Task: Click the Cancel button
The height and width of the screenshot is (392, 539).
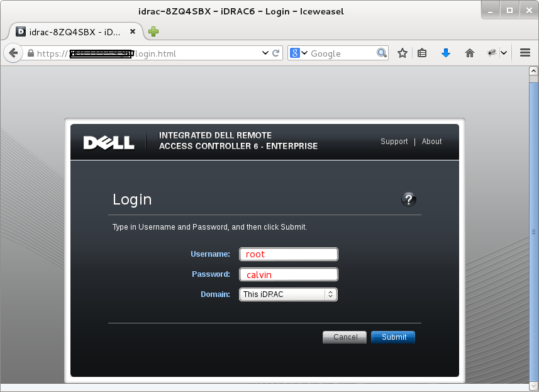Action: 345,337
